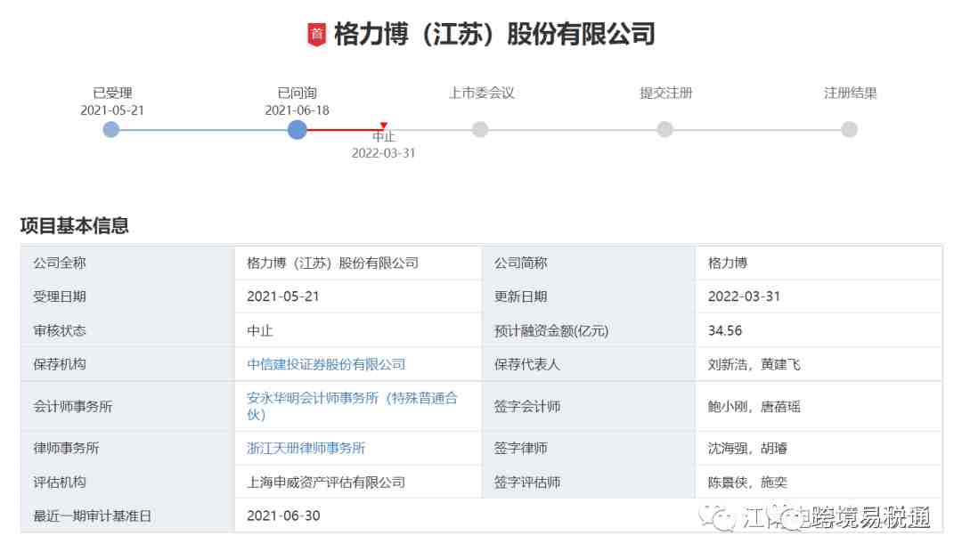
Task: Click the 最近一期审计基准日 value 2021-06-30
Action: coord(283,515)
